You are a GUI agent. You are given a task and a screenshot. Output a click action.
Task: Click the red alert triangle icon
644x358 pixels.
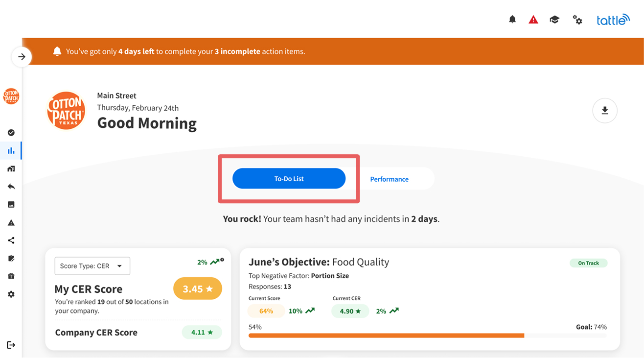click(x=533, y=20)
